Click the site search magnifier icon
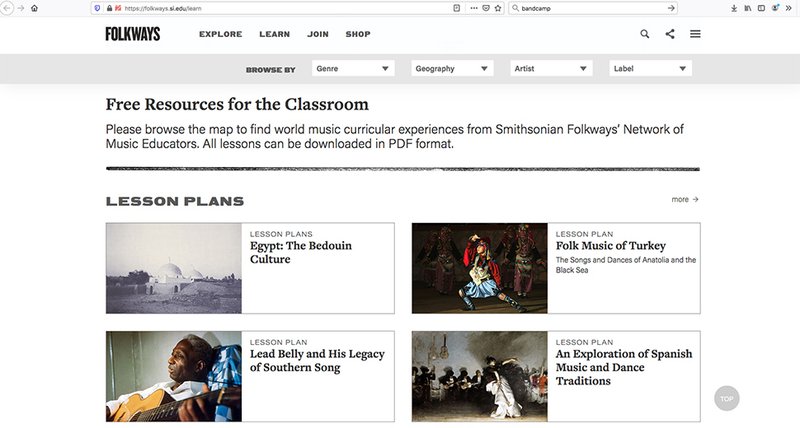800x428 pixels. tap(645, 34)
